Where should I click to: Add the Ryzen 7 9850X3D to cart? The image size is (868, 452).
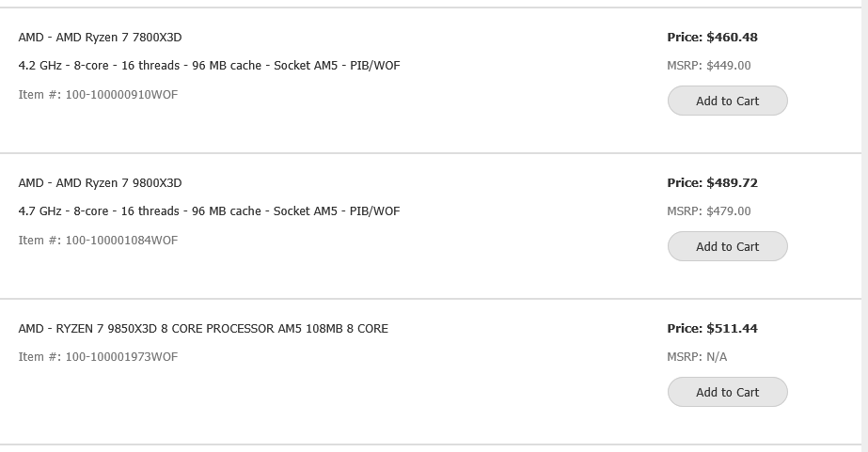pos(727,392)
